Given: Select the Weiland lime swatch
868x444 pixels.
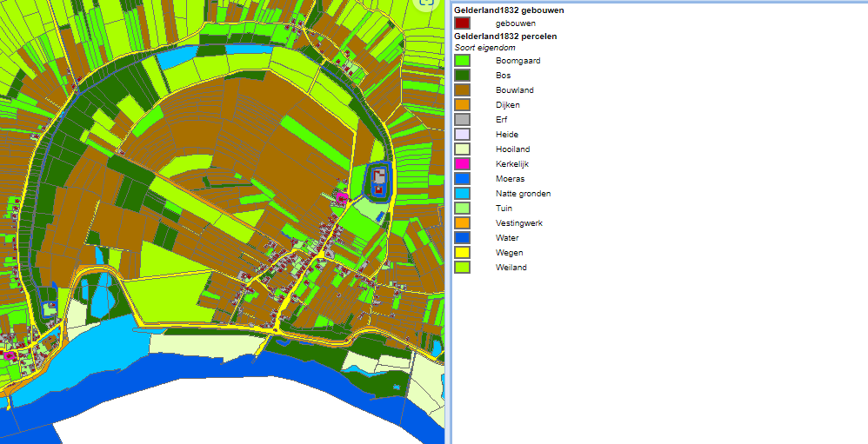Looking at the screenshot, I should coord(462,267).
